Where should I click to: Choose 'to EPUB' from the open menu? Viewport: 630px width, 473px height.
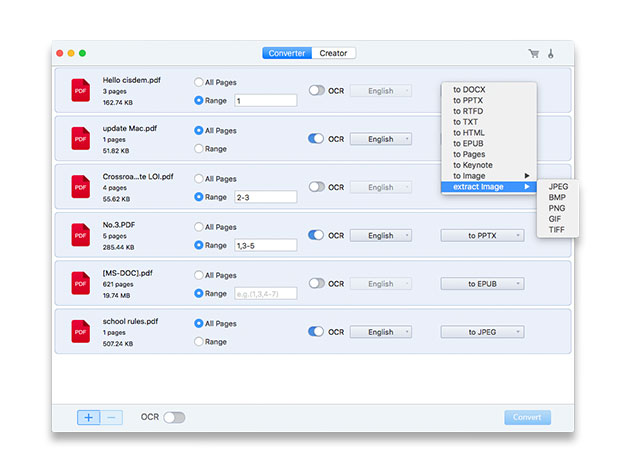tap(489, 143)
